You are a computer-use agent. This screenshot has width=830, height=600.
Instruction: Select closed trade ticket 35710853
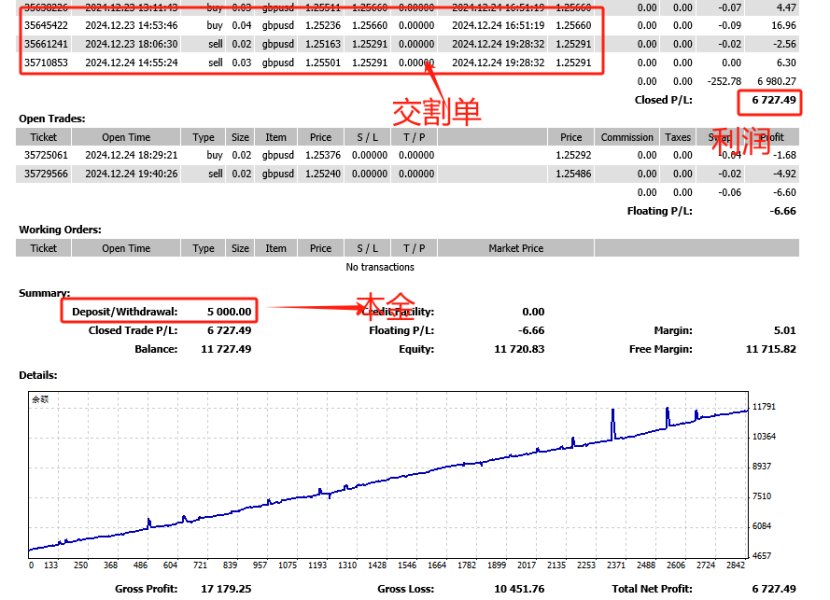[46, 62]
